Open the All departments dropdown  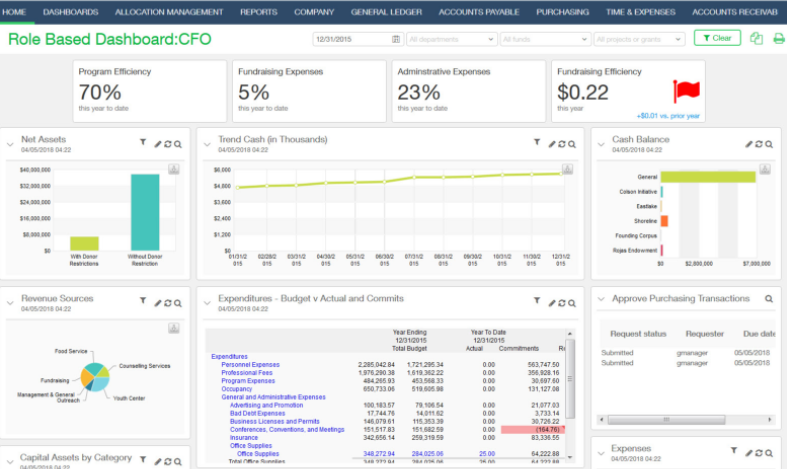(x=451, y=39)
